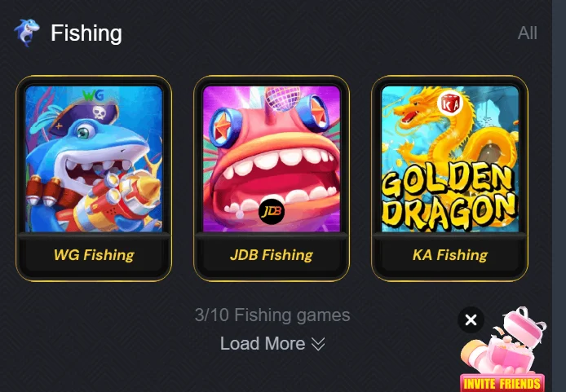Click the Load More text
Image resolution: width=566 pixels, height=392 pixels.
[263, 343]
